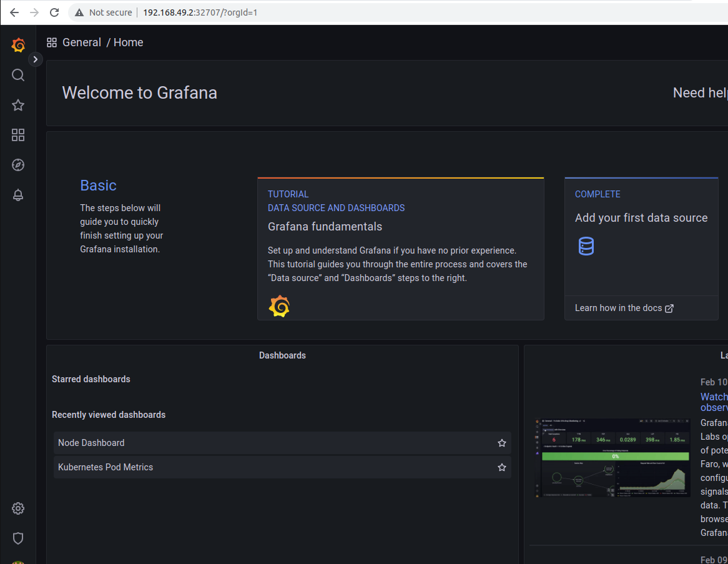The image size is (728, 564).
Task: Open the Search dashboards magnifier icon
Action: pyautogui.click(x=18, y=75)
